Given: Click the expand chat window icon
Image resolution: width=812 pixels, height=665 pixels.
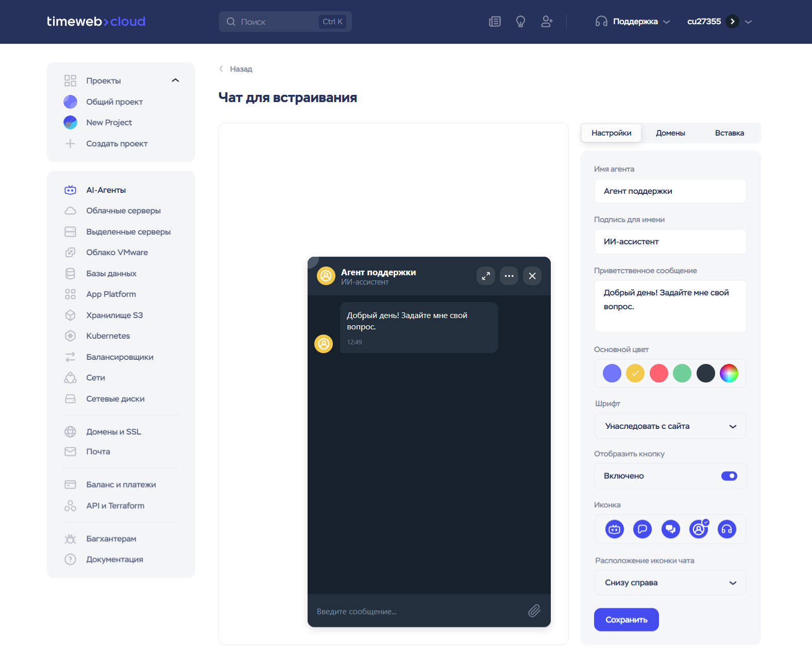Looking at the screenshot, I should pyautogui.click(x=485, y=276).
